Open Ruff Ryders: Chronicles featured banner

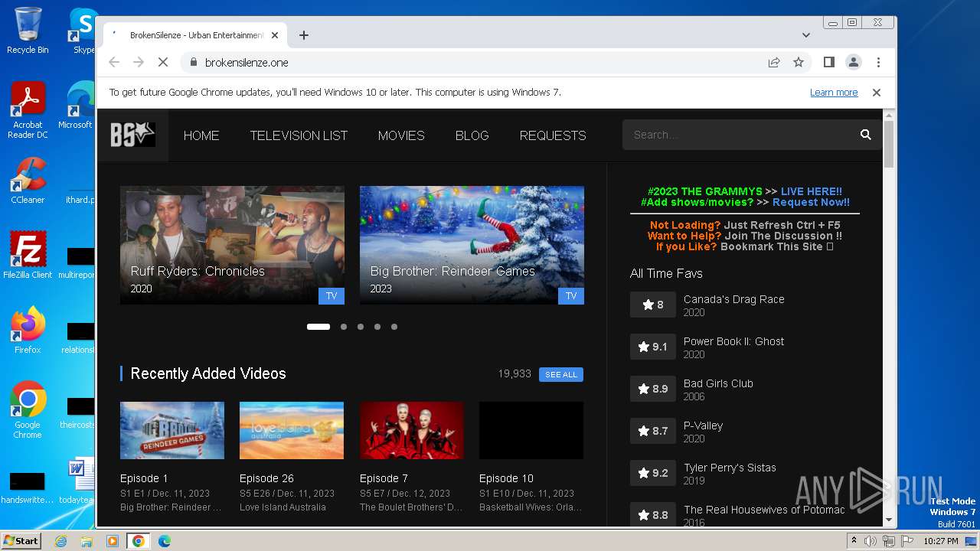[232, 245]
